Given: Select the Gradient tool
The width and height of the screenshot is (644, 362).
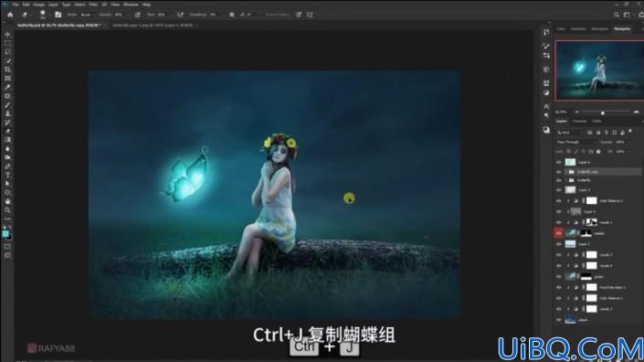Looking at the screenshot, I should click(7, 140).
